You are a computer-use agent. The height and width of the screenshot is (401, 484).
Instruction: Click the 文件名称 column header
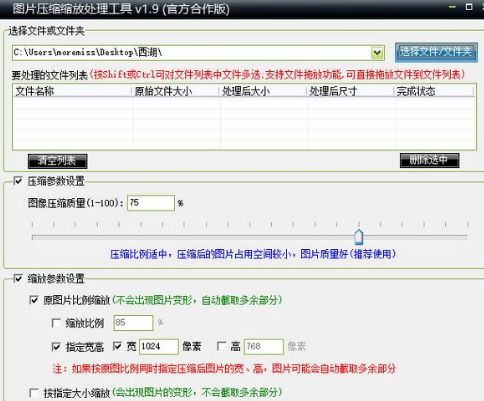pos(72,91)
